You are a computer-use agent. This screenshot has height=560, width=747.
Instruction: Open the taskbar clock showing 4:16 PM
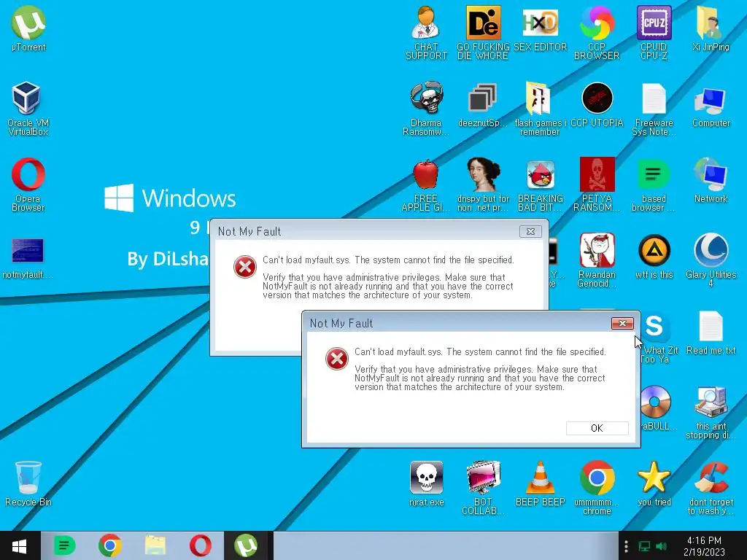coord(704,546)
